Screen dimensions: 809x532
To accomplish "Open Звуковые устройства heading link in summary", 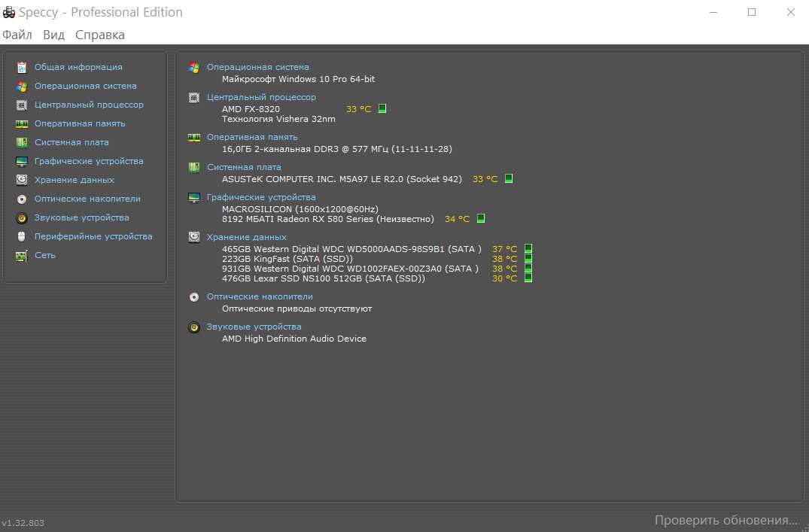I will pos(254,327).
